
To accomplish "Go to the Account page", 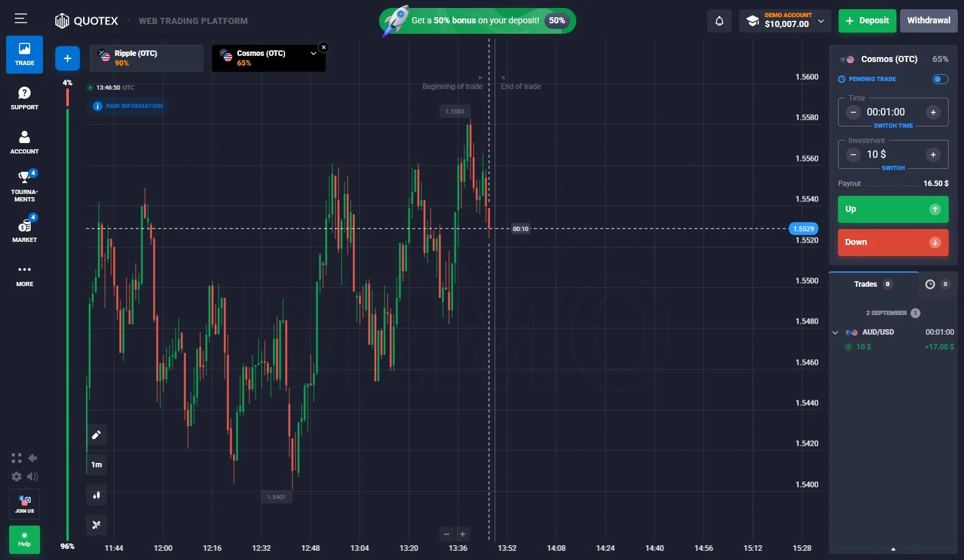I will [25, 142].
